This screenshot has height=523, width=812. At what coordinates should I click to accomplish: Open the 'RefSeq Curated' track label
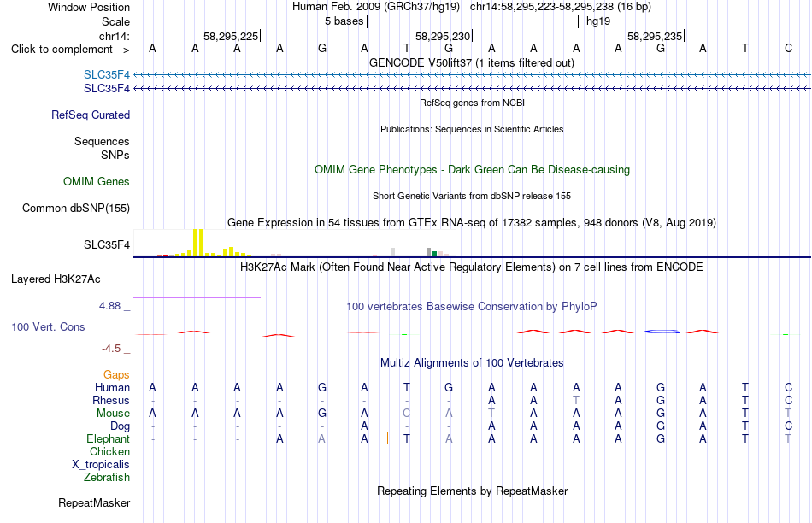pos(90,115)
